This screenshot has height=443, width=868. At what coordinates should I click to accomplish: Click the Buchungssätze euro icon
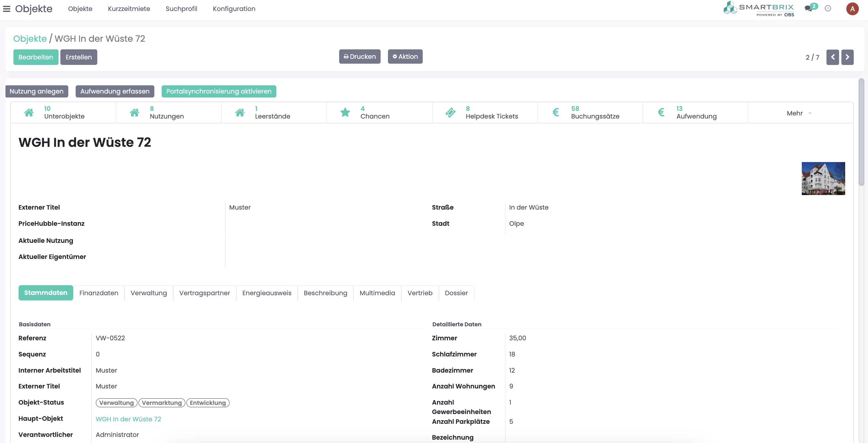coord(556,112)
